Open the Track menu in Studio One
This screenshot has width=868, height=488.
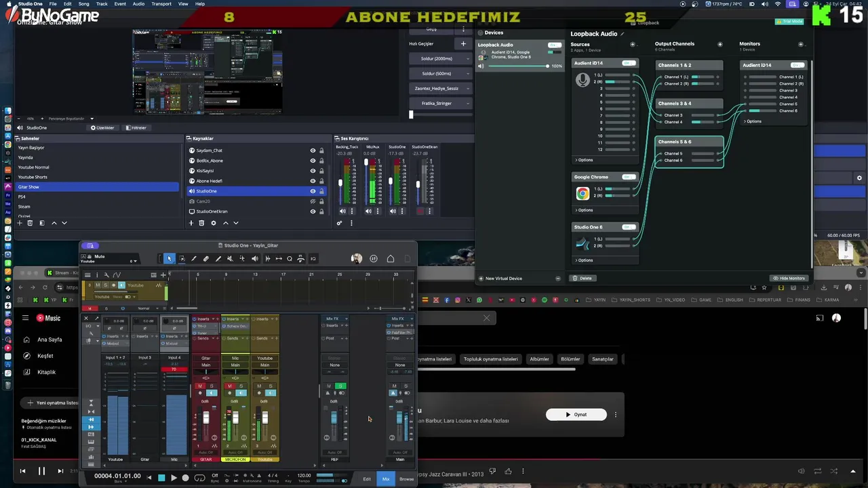pyautogui.click(x=102, y=4)
